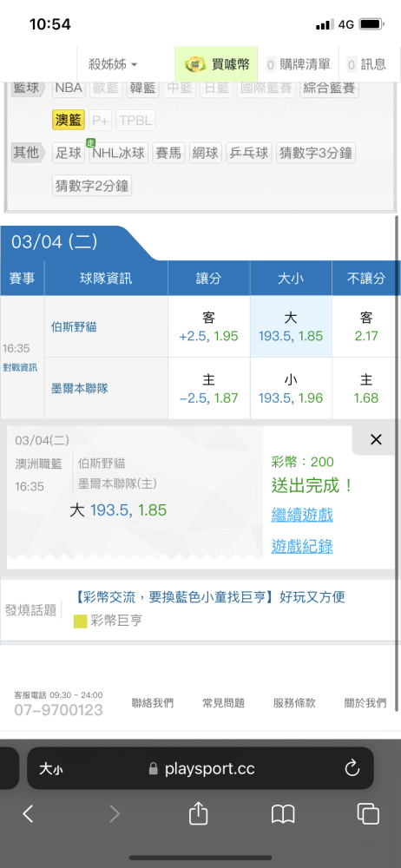
Task: Click the 籃球 category label
Action: pyautogui.click(x=28, y=88)
